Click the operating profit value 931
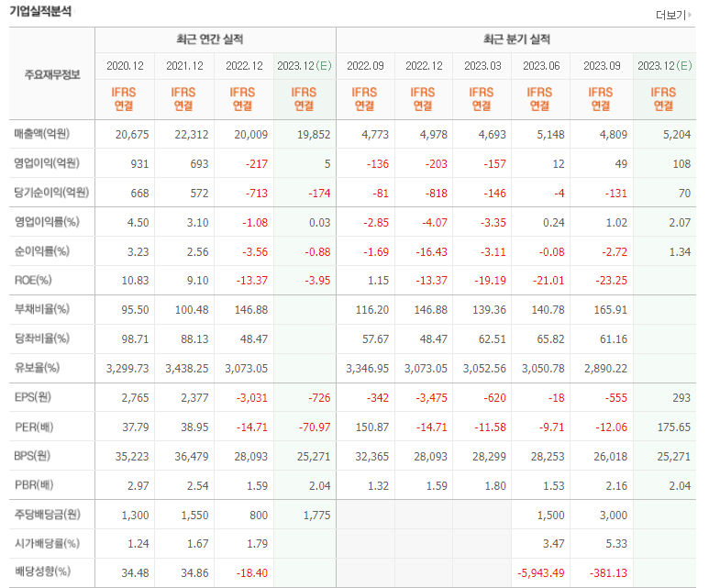 139,164
